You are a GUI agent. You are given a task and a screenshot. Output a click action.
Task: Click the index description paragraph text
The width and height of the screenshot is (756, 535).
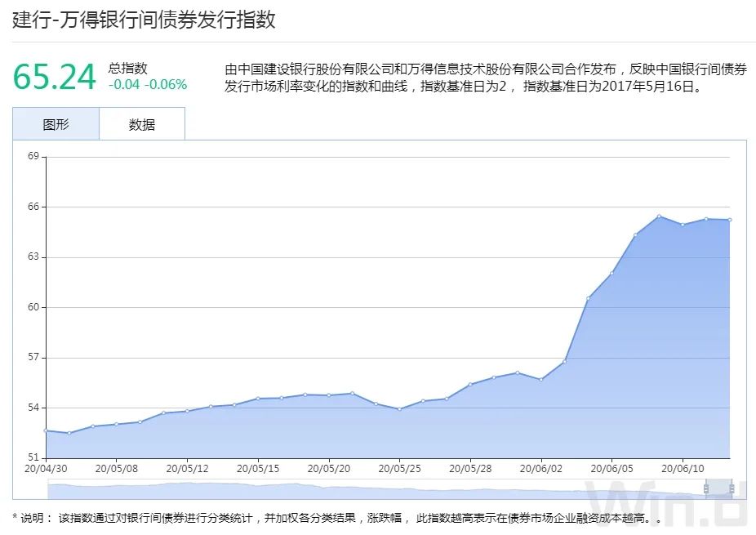tap(482, 79)
